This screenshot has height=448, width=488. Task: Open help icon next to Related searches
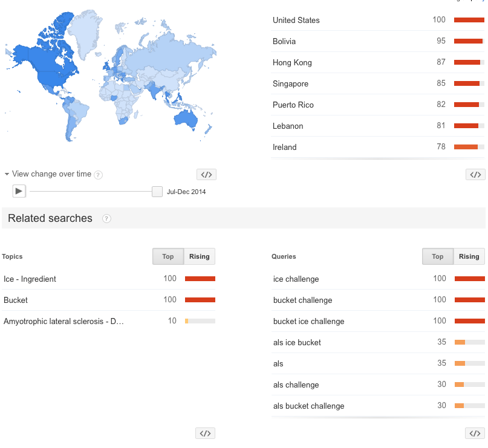point(106,219)
